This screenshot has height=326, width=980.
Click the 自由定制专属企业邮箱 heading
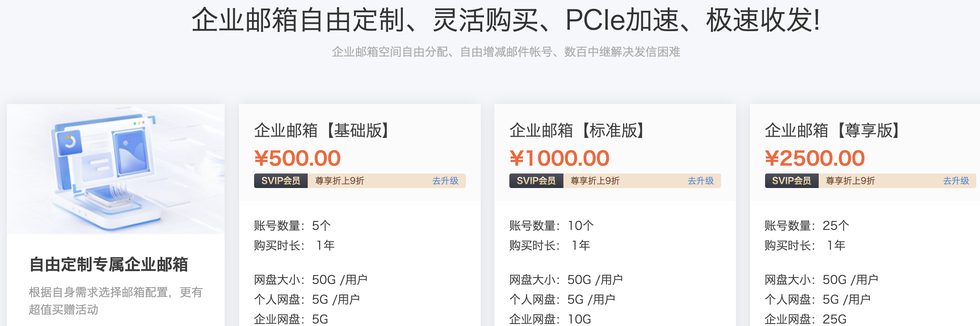coord(110,265)
